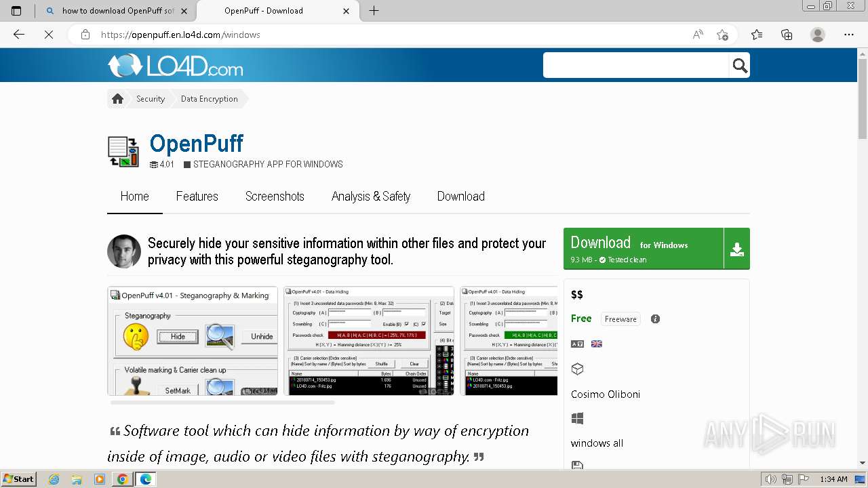
Task: Click the search magnifier button on LO4D
Action: [739, 65]
